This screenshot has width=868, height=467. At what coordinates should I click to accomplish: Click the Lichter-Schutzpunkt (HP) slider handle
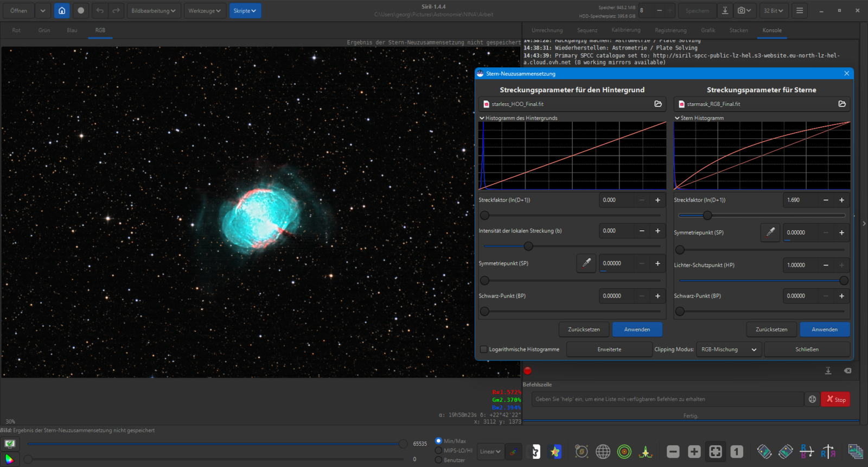(844, 281)
